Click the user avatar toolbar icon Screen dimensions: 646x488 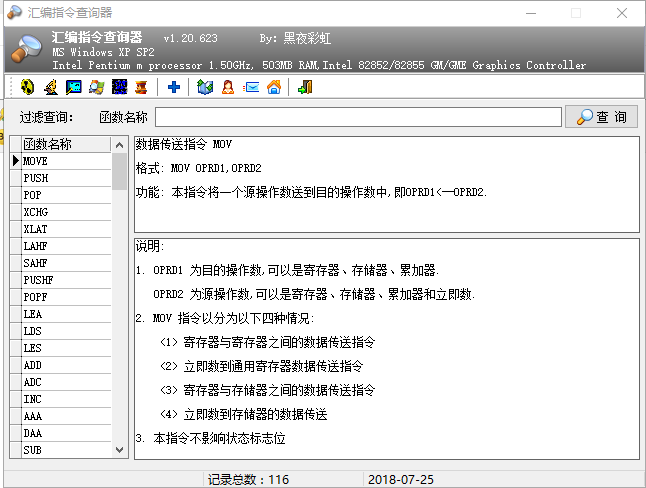click(228, 88)
